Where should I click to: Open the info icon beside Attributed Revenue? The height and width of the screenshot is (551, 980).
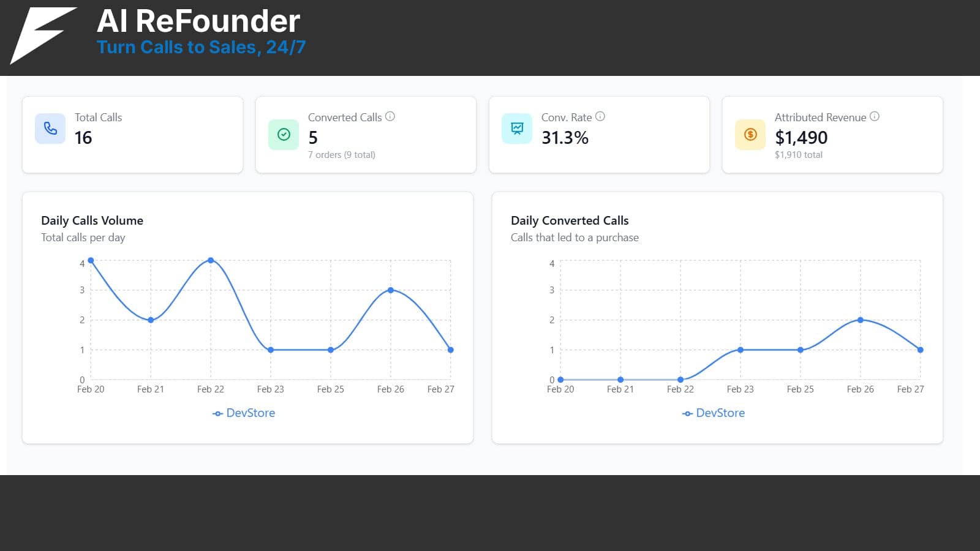(875, 116)
